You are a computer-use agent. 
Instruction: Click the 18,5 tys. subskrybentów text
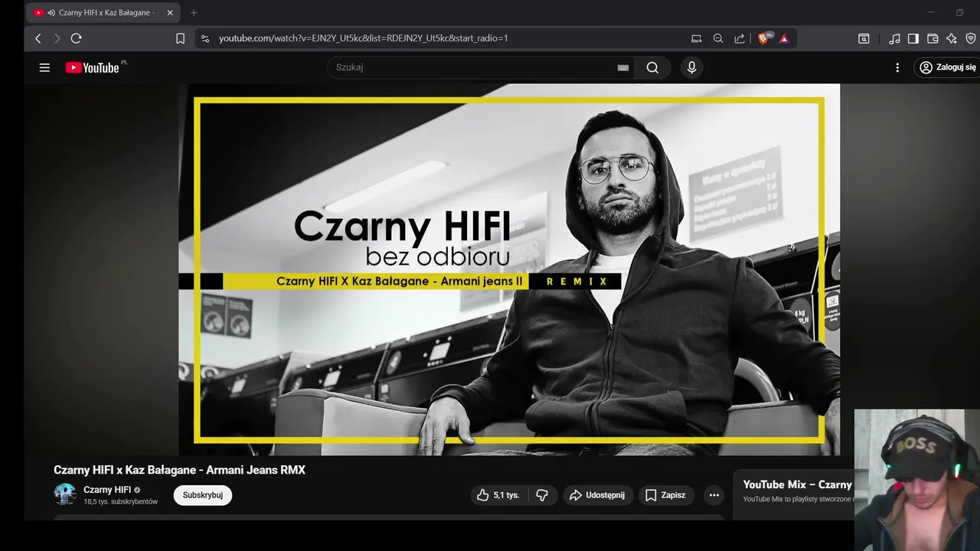120,502
